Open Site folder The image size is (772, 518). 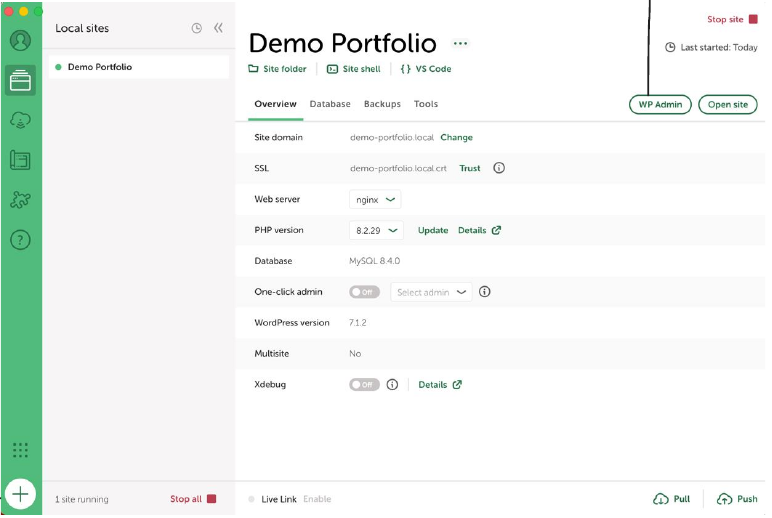(277, 69)
